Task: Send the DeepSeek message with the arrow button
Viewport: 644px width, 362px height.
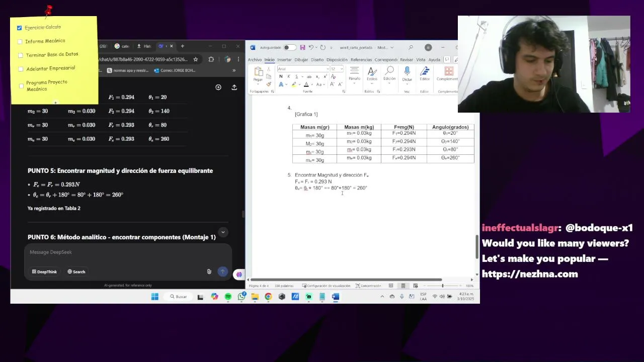Action: point(222,271)
